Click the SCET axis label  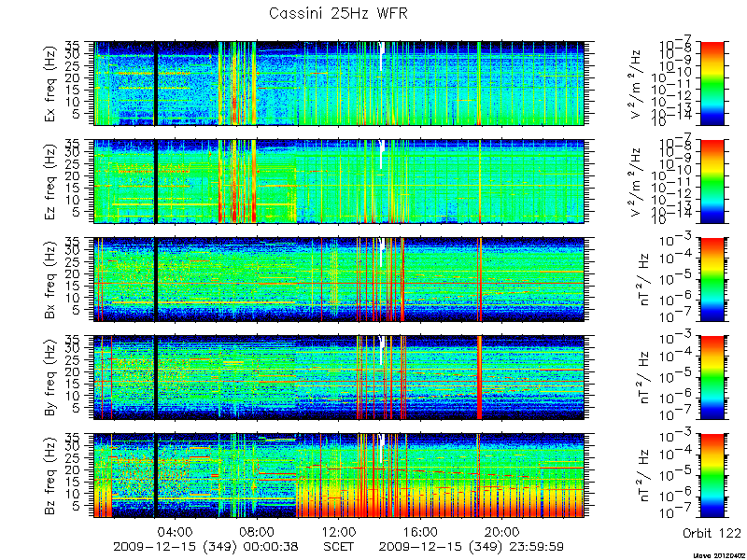339,546
